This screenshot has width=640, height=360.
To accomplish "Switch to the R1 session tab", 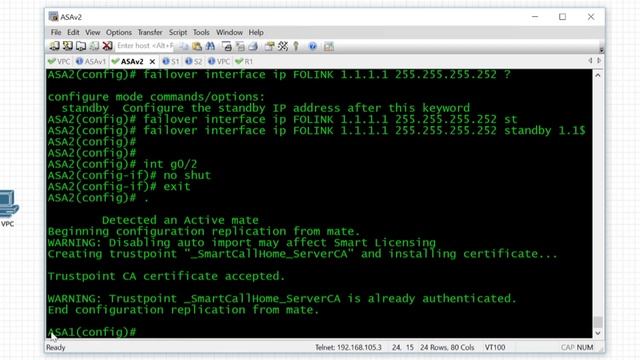I will click(x=244, y=62).
